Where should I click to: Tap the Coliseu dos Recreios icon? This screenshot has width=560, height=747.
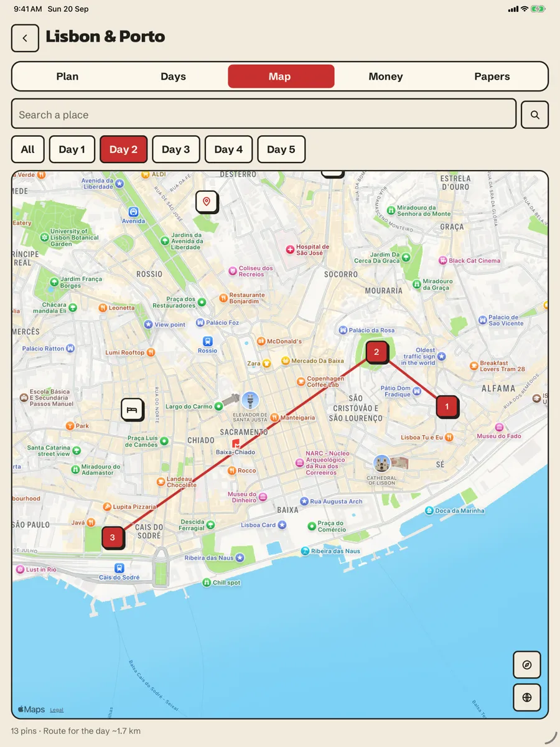point(233,271)
